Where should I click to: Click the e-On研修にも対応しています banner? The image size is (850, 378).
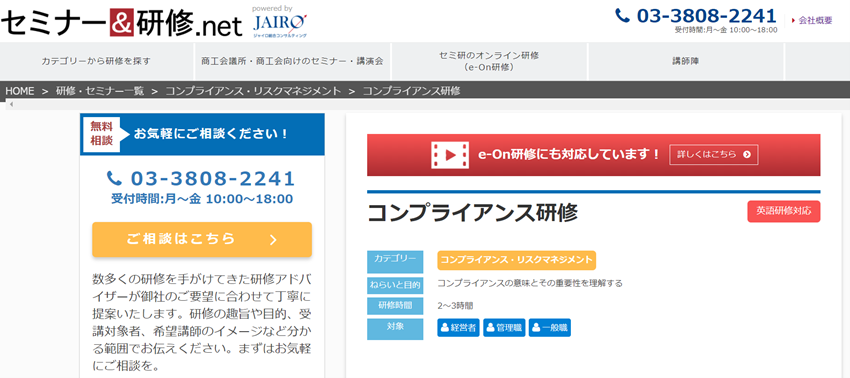point(594,155)
